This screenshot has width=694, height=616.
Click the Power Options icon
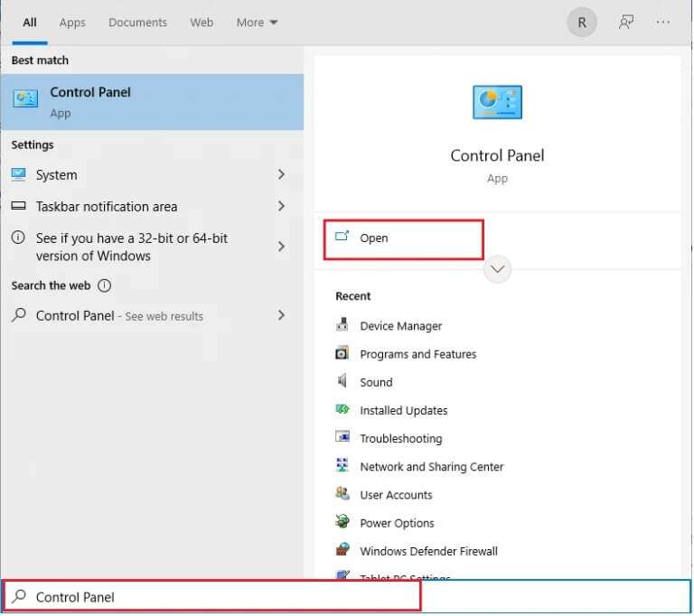click(x=342, y=521)
